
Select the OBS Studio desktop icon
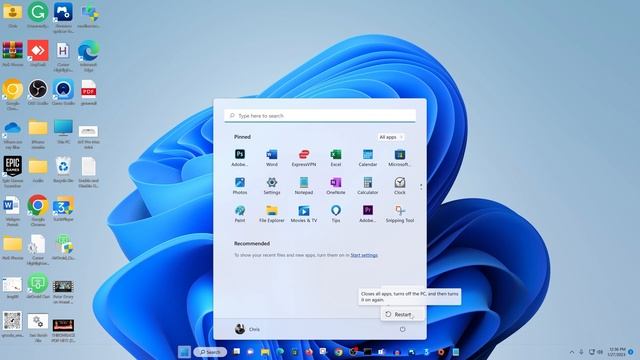click(38, 92)
